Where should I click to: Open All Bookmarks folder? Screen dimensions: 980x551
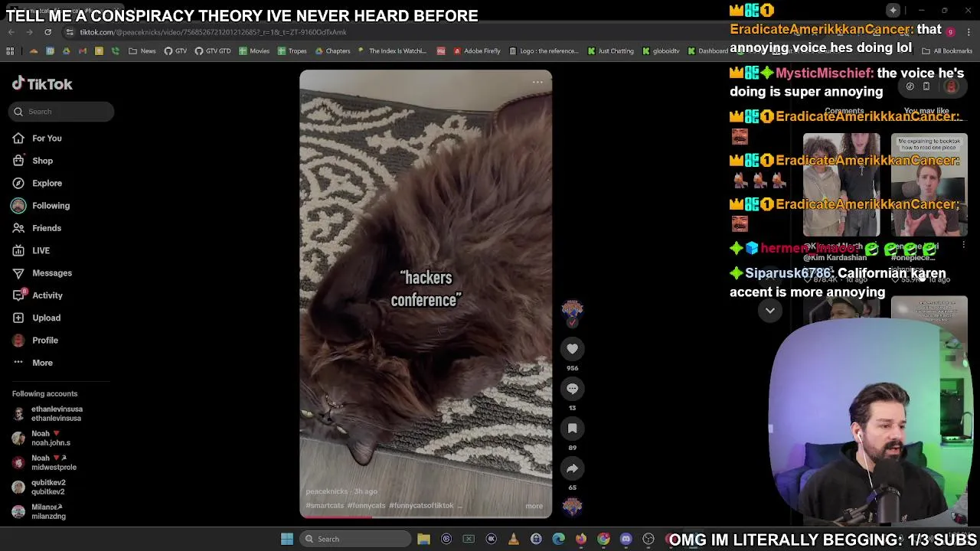(x=947, y=51)
